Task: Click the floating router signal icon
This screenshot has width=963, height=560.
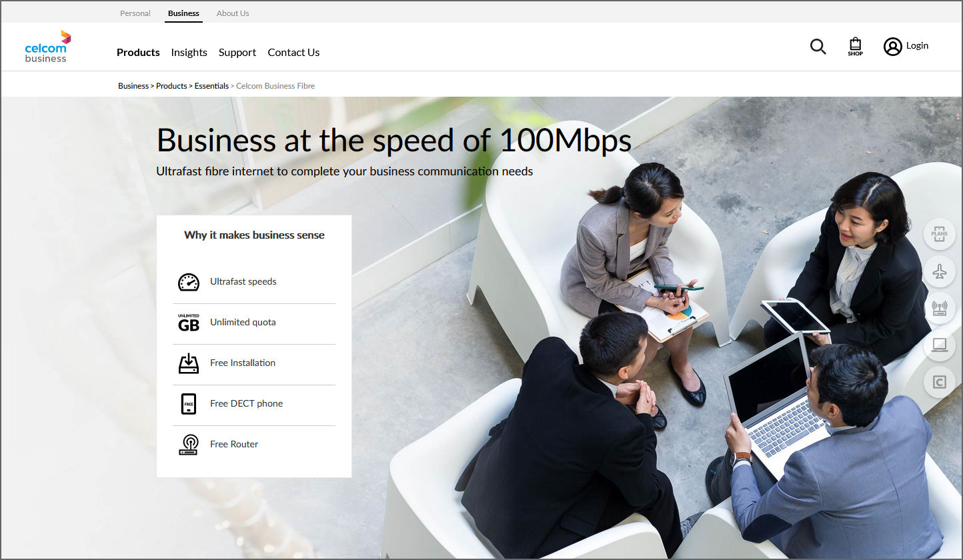Action: [x=940, y=308]
